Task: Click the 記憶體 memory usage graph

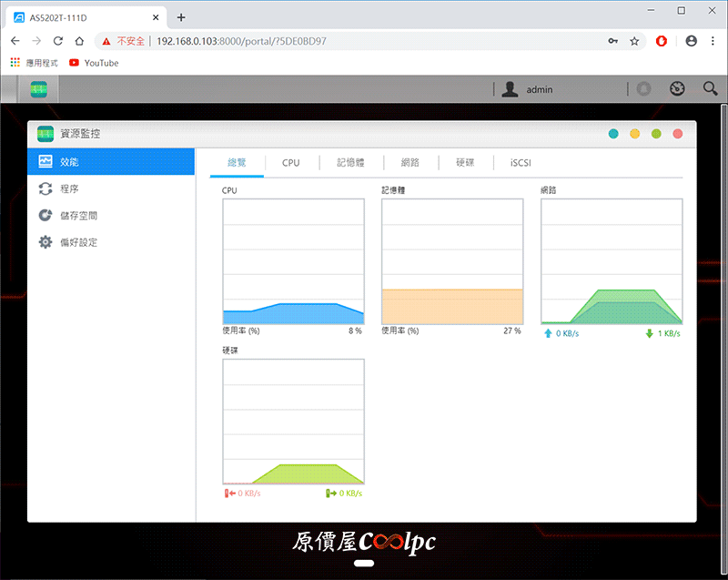Action: tap(452, 261)
